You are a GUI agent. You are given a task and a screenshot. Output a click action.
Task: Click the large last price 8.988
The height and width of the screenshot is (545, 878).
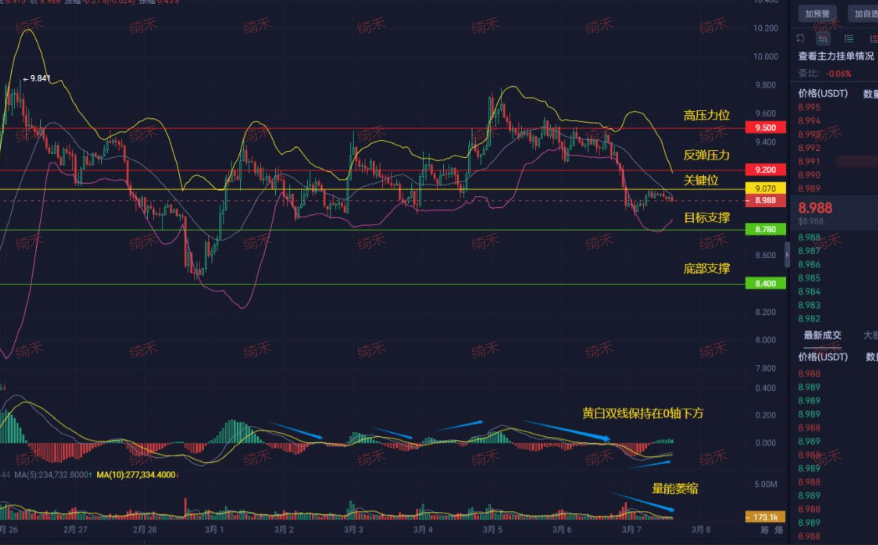pyautogui.click(x=815, y=208)
